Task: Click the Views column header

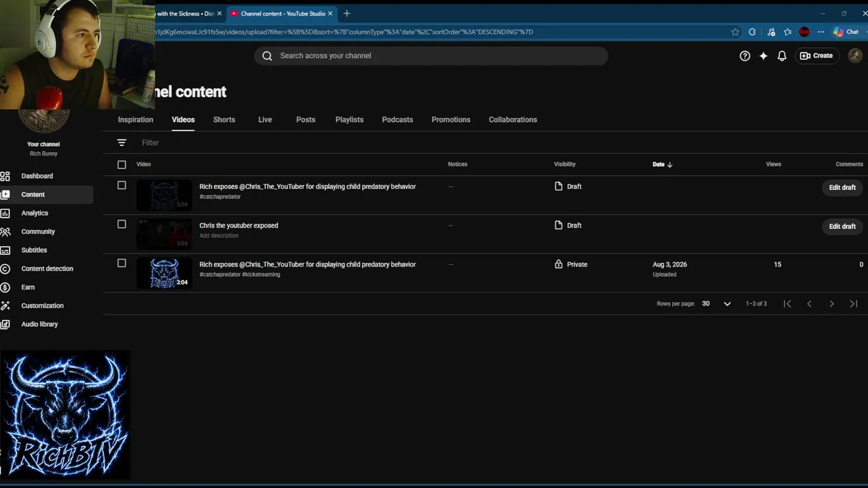Action: point(774,164)
